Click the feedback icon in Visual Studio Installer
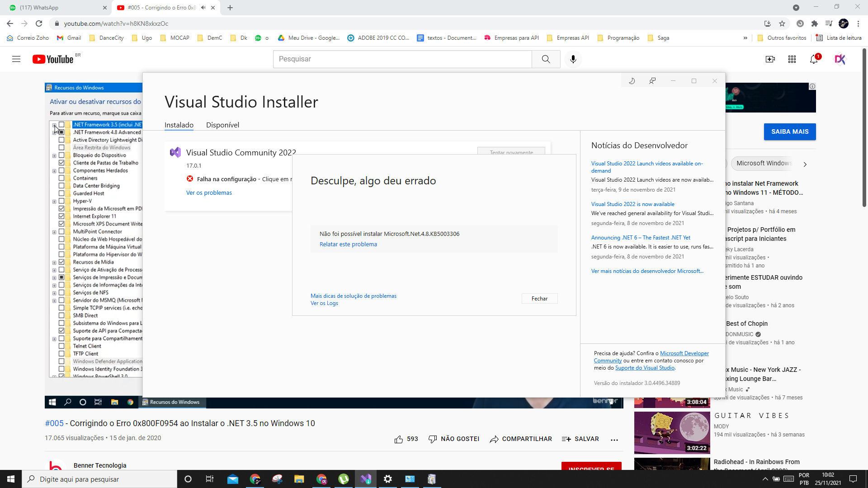The height and width of the screenshot is (488, 868). click(x=652, y=81)
